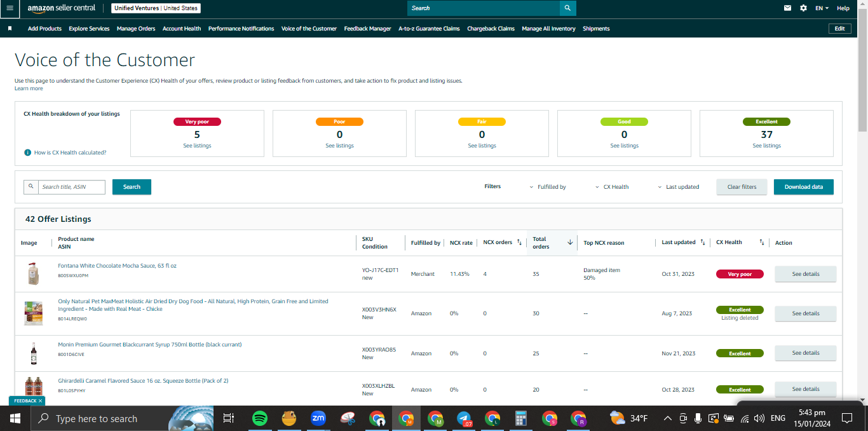Focus the top header Search box

pos(484,8)
